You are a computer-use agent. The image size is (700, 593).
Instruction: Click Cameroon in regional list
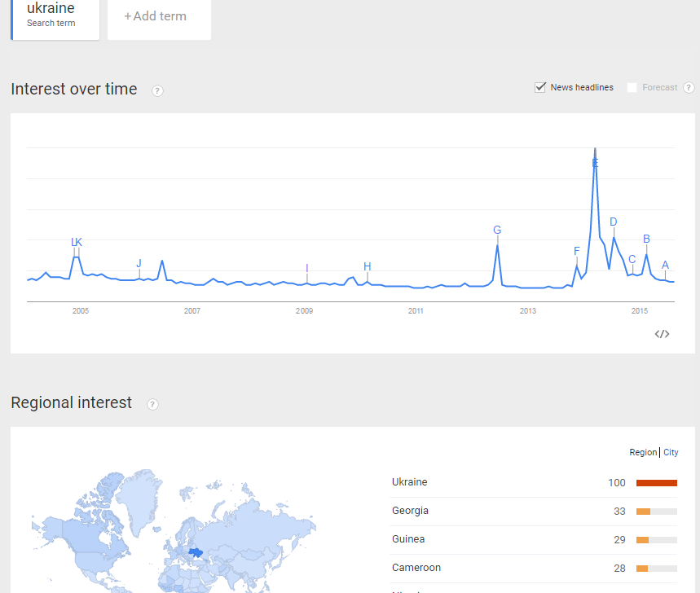pyautogui.click(x=416, y=568)
